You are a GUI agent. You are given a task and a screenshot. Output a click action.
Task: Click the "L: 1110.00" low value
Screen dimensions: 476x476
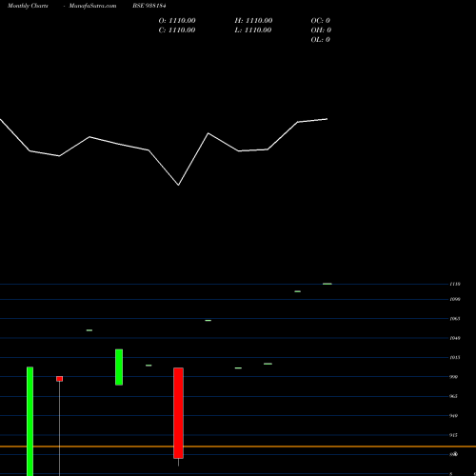(x=253, y=30)
